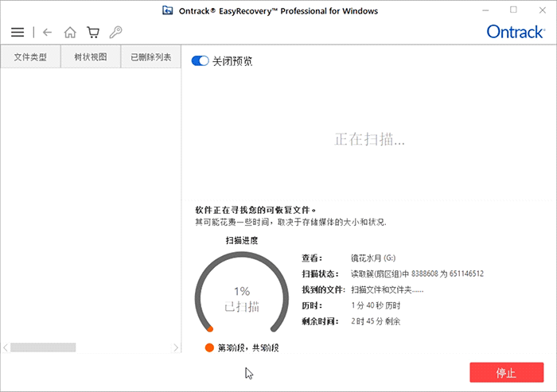
Task: Click the left arrow of horizontal scrollbar
Action: (x=6, y=347)
